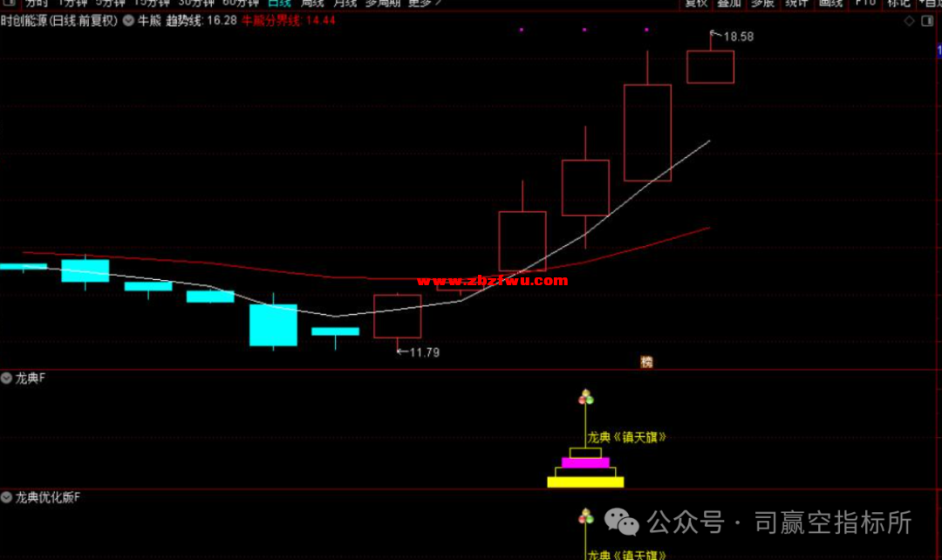Switch to the 5分钟 period tab

[110, 3]
